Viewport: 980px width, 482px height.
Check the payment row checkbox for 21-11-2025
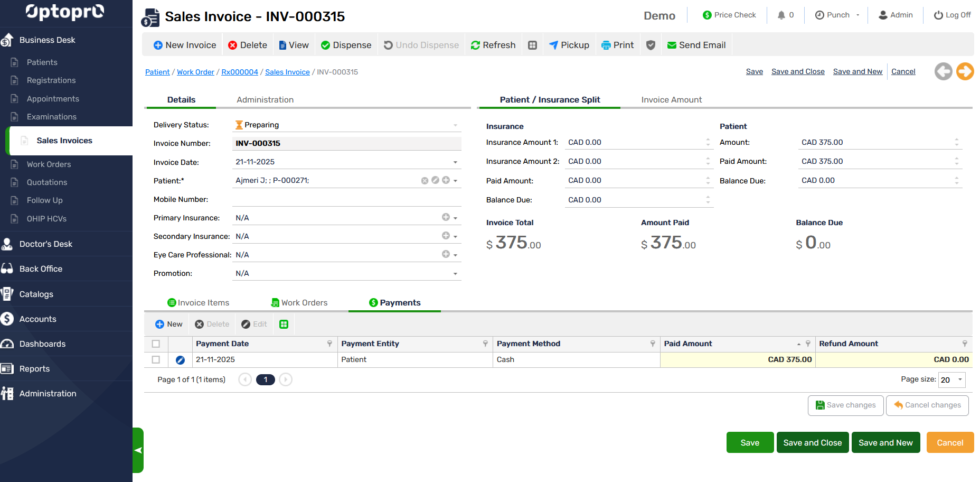click(156, 360)
